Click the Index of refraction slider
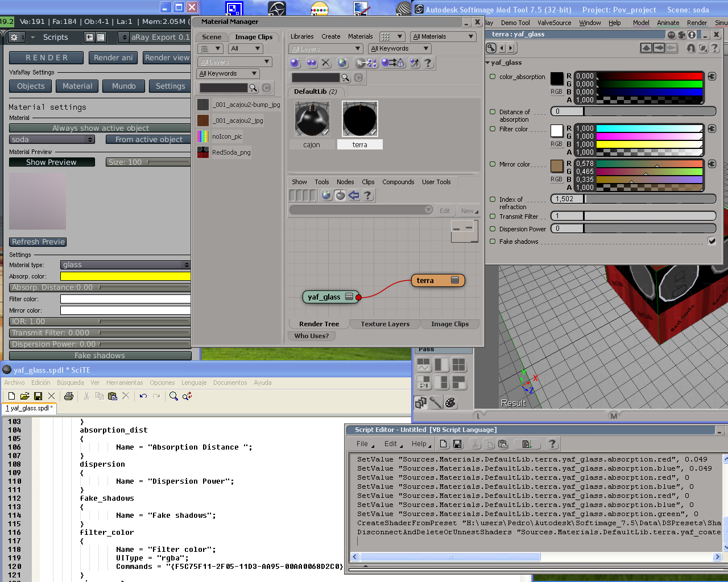 (633, 199)
